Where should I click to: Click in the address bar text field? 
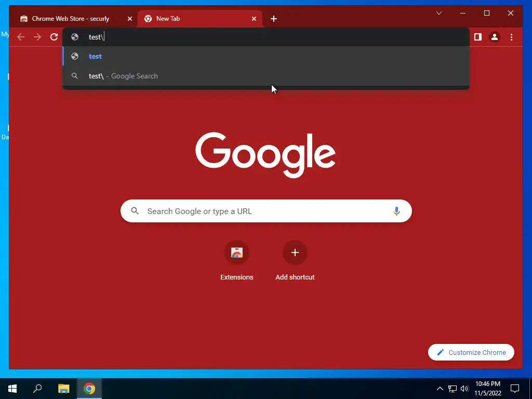(266, 37)
